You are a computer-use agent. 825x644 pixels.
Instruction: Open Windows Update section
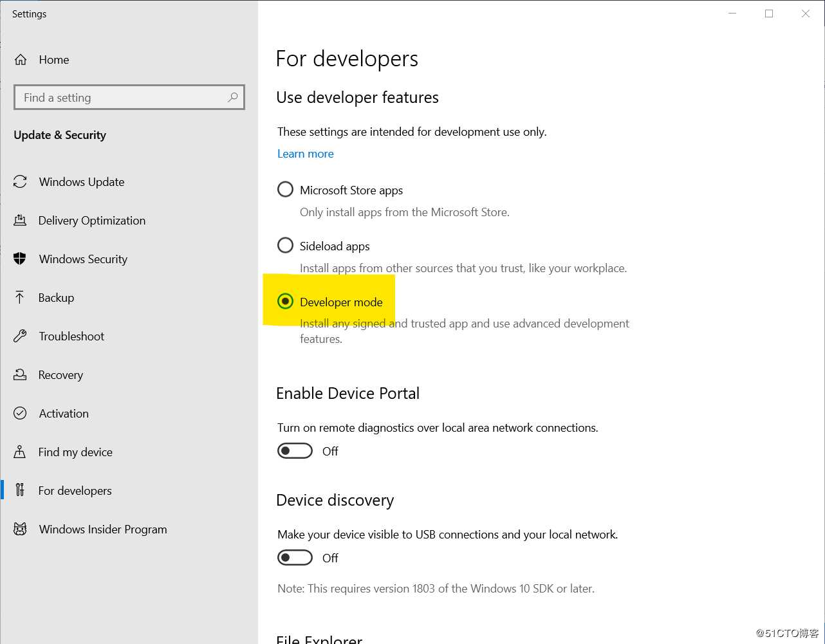129,182
